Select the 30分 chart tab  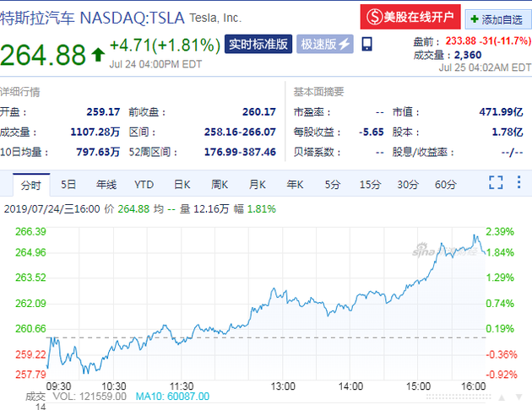pos(408,184)
